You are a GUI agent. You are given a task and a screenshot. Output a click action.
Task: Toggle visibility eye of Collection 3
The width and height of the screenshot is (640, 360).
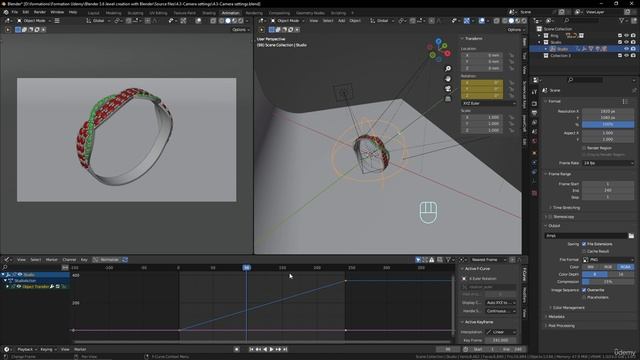626,56
